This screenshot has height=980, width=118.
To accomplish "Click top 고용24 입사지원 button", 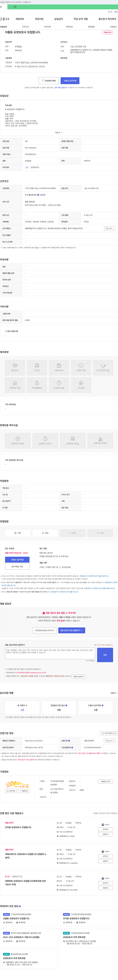I will pos(70,81).
